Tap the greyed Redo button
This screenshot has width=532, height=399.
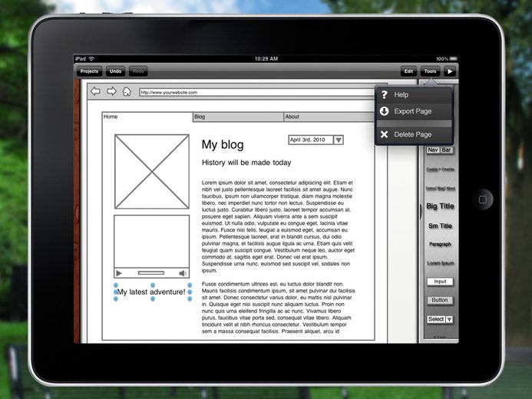click(138, 71)
